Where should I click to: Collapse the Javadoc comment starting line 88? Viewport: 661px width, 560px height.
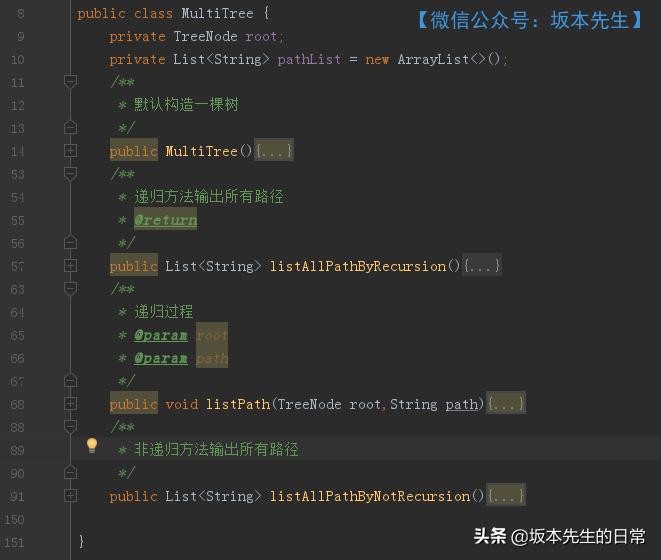[x=70, y=426]
